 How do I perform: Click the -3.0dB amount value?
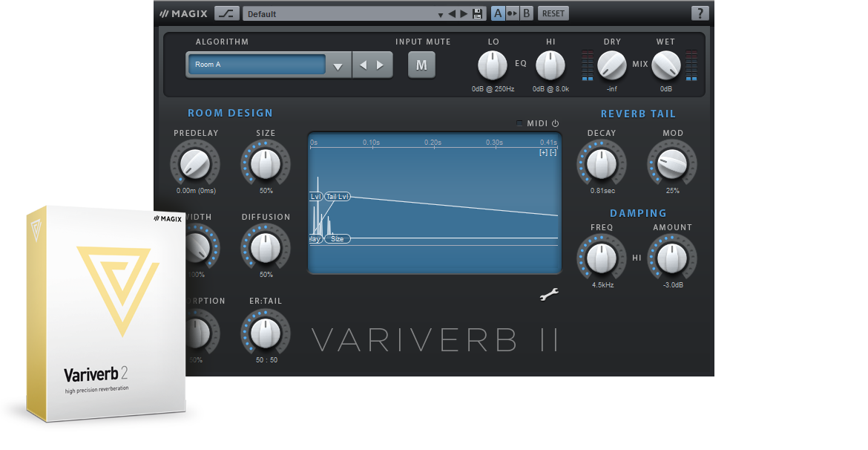coord(673,285)
